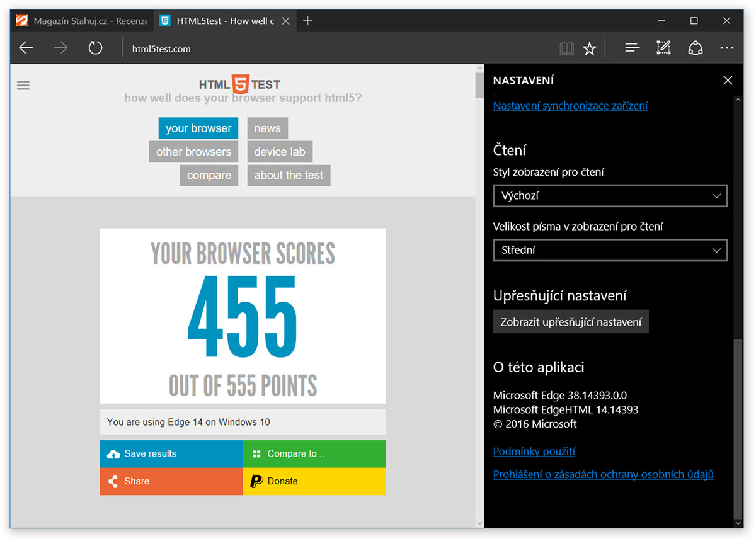Maximize the Edge window

coord(694,21)
